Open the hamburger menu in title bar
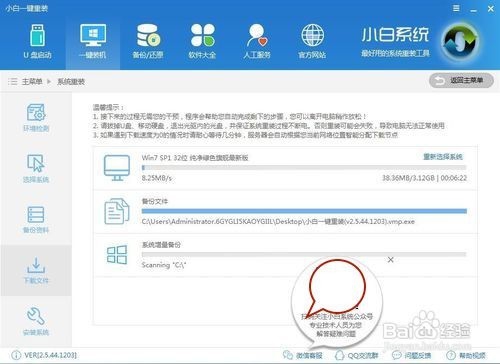This screenshot has height=364, width=500. tap(456, 8)
